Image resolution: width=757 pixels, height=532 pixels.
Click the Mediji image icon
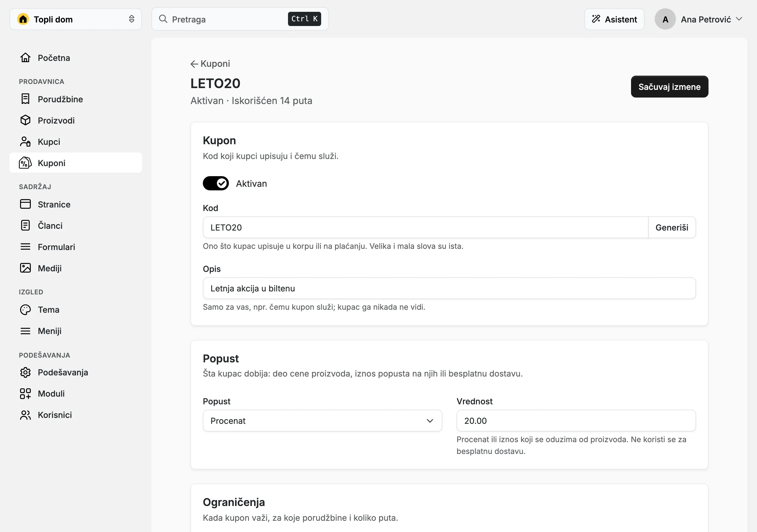click(25, 268)
